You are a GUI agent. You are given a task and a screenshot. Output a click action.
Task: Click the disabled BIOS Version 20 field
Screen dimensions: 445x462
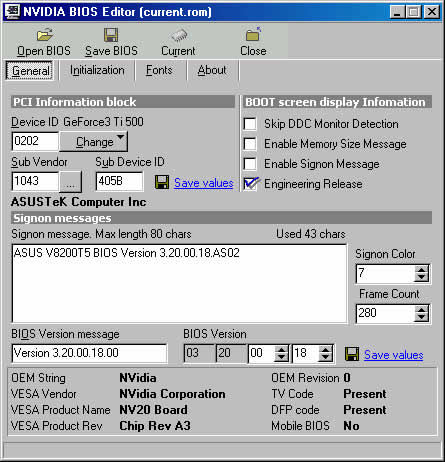[x=232, y=354]
